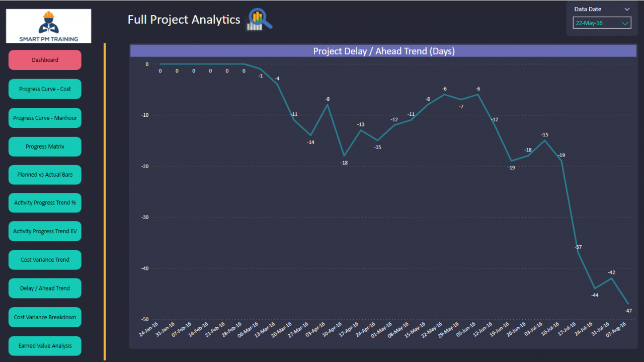Select the -37 data point on the line
This screenshot has height=362, width=644.
tap(578, 252)
